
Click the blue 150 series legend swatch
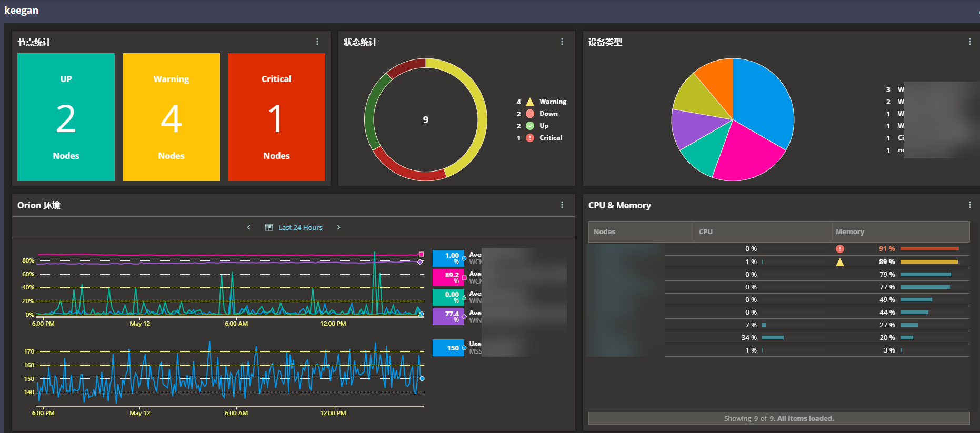tap(448, 348)
